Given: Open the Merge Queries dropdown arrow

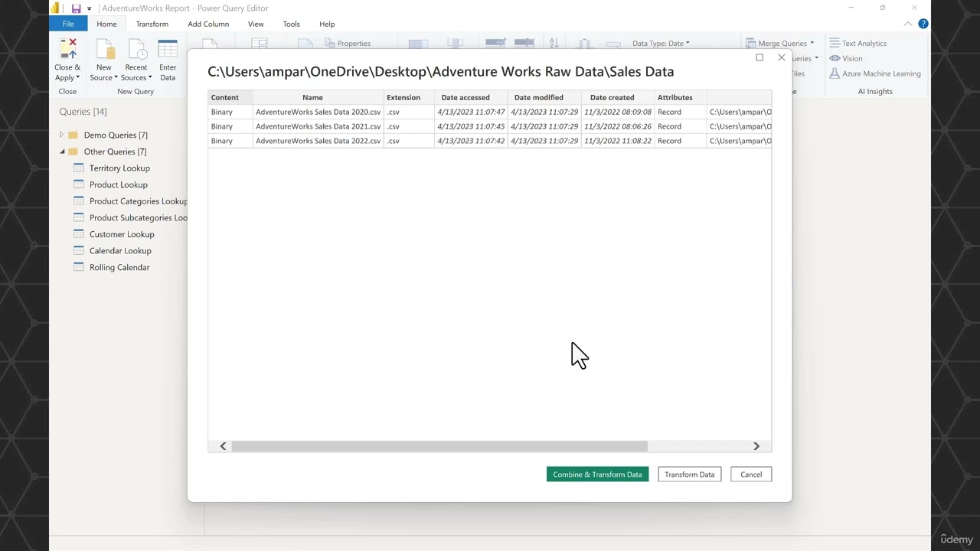Looking at the screenshot, I should 812,44.
